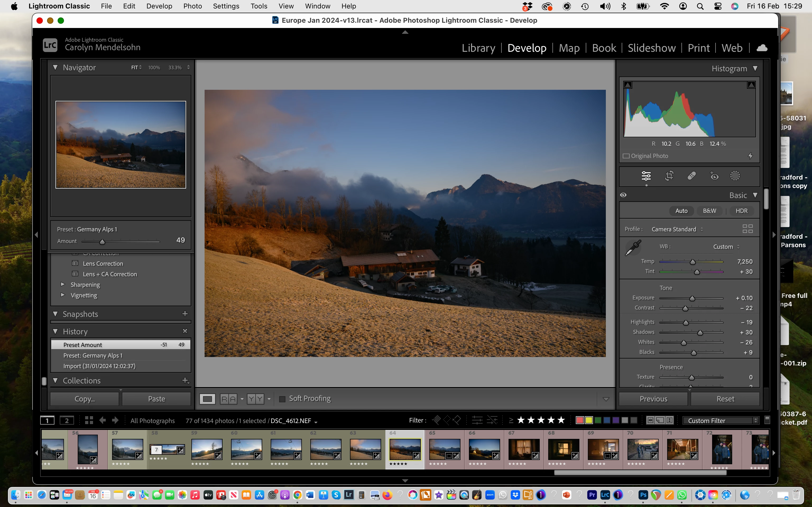Image resolution: width=812 pixels, height=507 pixels.
Task: Toggle Basic panel visibility eye
Action: click(624, 195)
